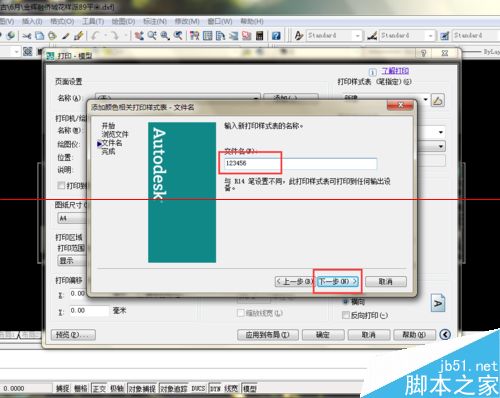Open the 修改(M) menu
Viewport: 500px width, 398px height.
point(187,21)
